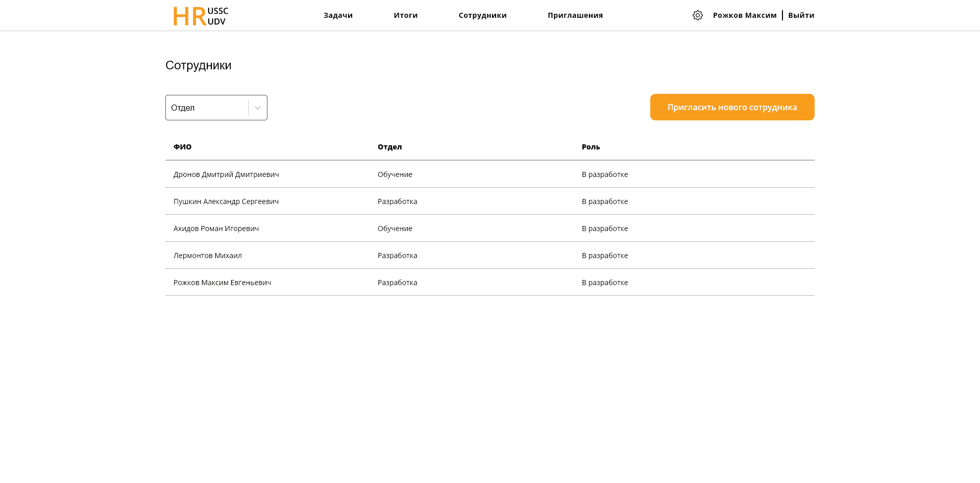Image resolution: width=980 pixels, height=483 pixels.
Task: Go to the Итоги section
Action: coord(405,15)
